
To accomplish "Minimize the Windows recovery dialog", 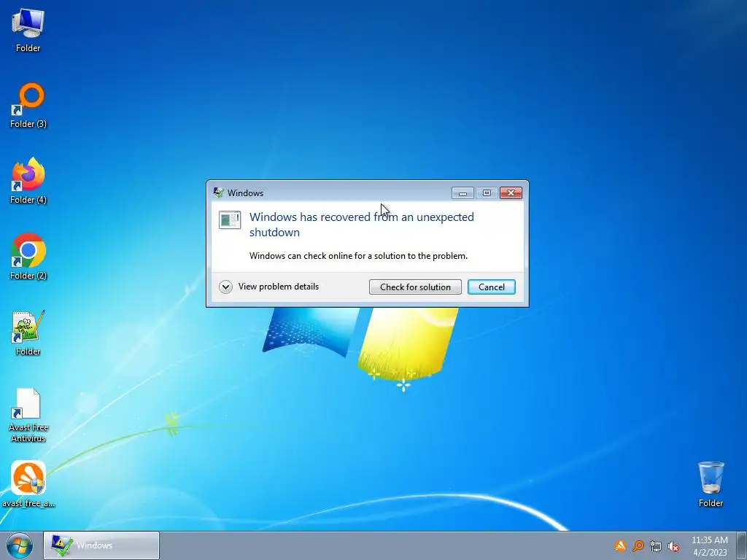I will (462, 192).
